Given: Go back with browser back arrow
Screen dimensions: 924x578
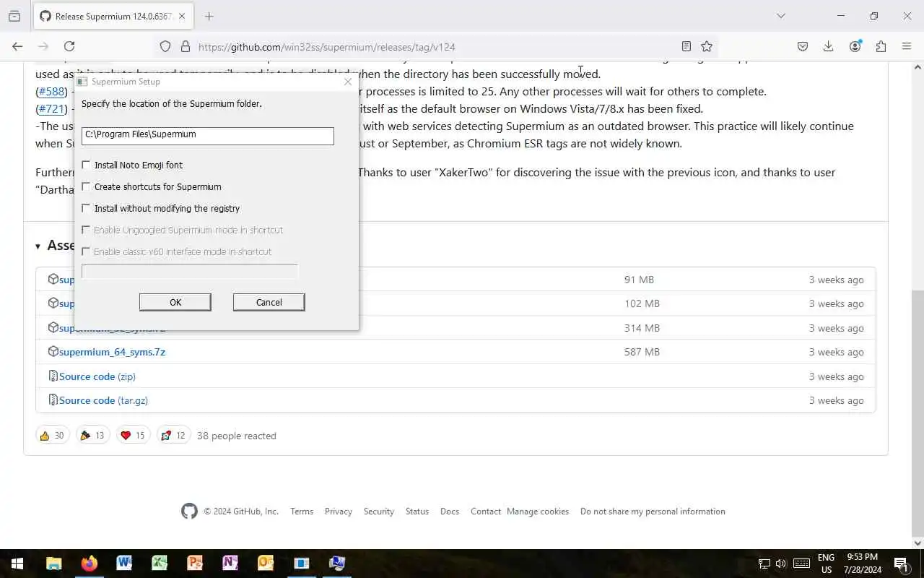Looking at the screenshot, I should pyautogui.click(x=17, y=46).
